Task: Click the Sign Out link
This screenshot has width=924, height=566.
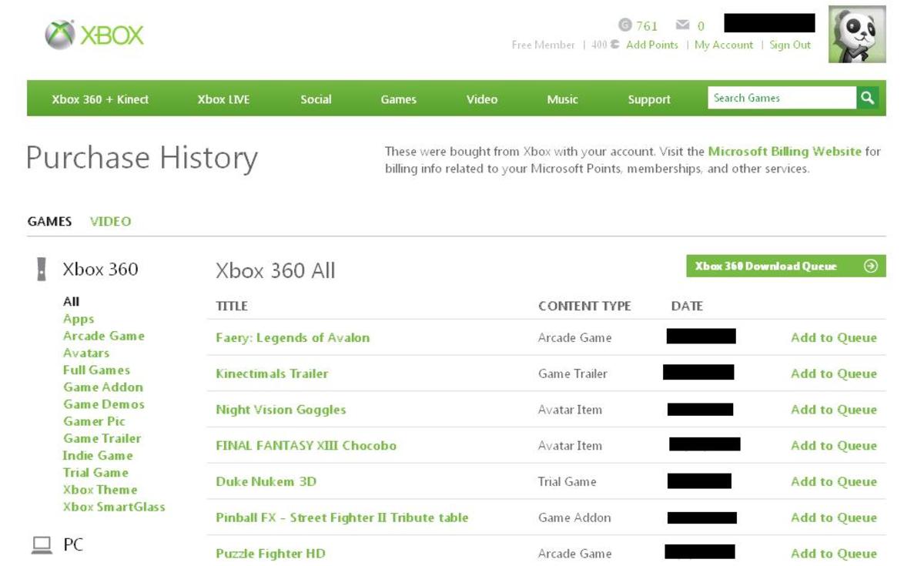Action: point(790,45)
